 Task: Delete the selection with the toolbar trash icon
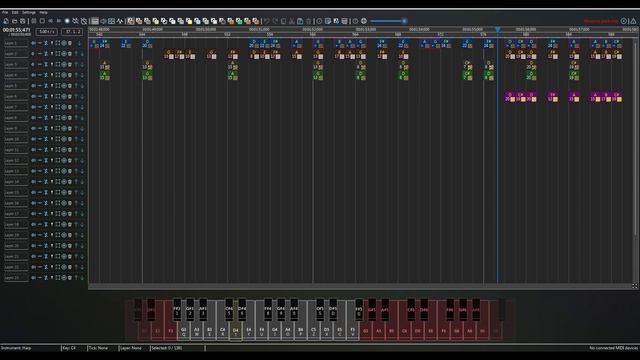[x=309, y=21]
